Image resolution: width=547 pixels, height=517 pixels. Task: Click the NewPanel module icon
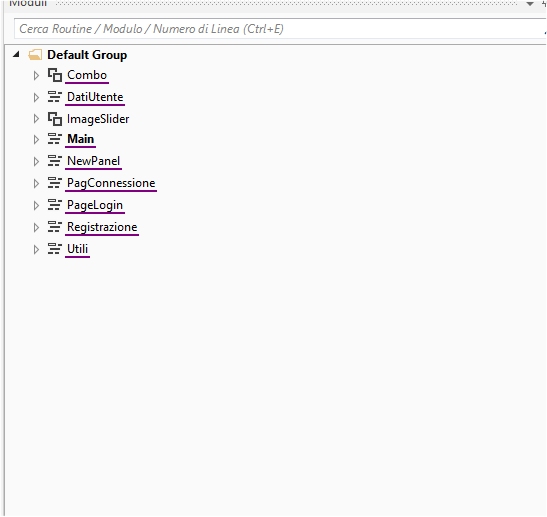click(55, 161)
